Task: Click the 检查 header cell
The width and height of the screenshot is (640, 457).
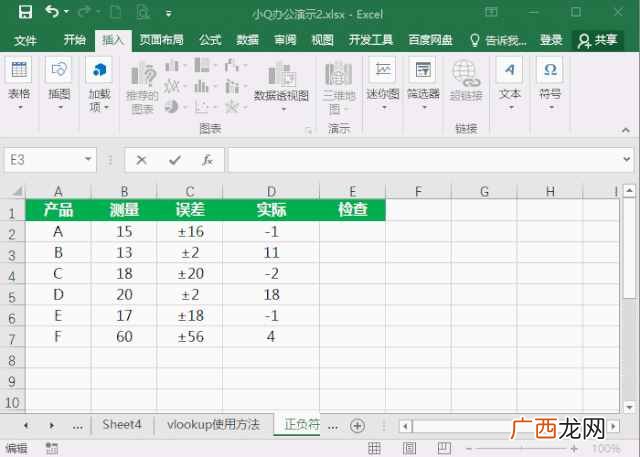Action: tap(353, 210)
